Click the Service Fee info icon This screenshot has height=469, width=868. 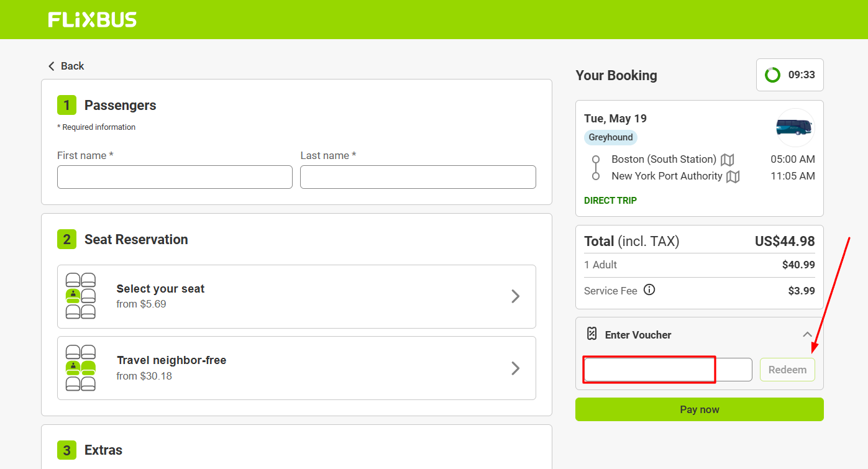(x=649, y=289)
